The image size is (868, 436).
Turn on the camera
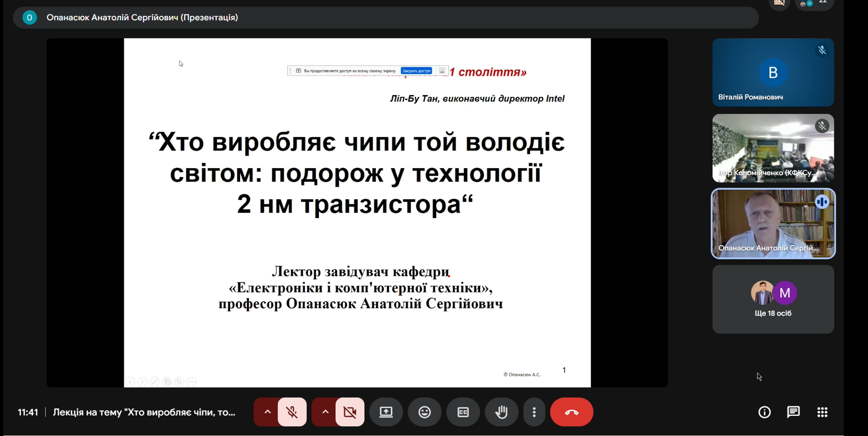pyautogui.click(x=350, y=412)
